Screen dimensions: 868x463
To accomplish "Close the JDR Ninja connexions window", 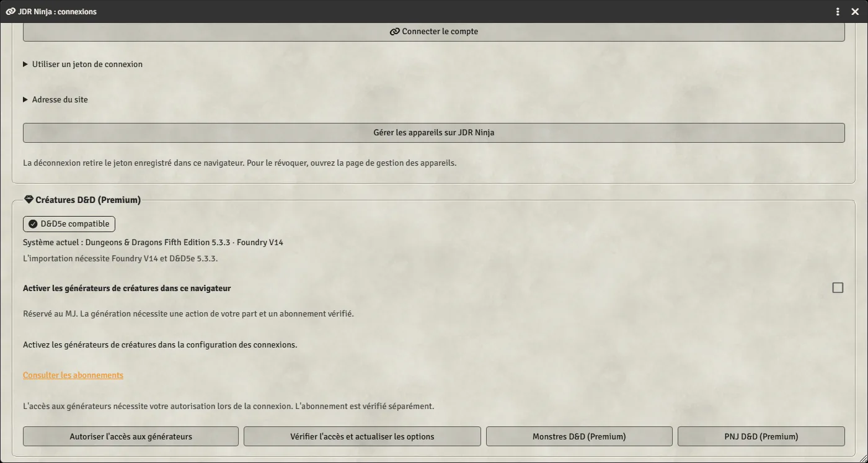I will coord(855,12).
